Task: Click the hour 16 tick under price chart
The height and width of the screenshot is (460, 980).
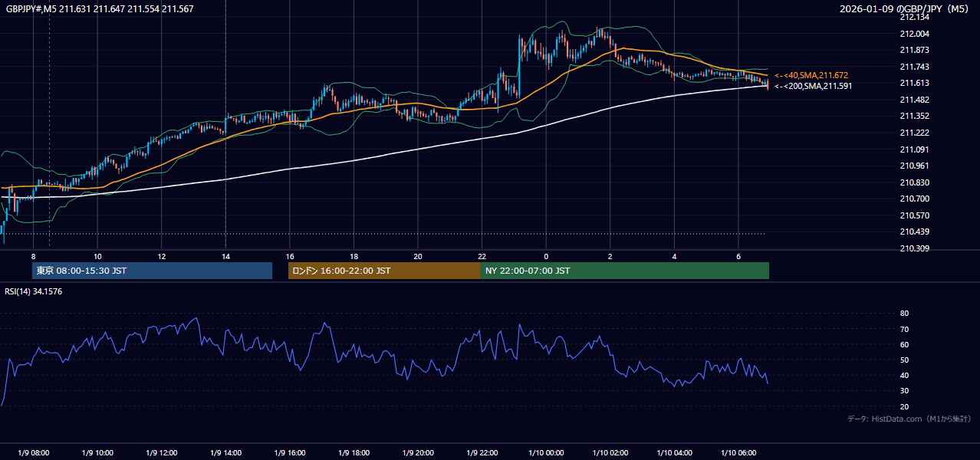Action: pos(290,256)
